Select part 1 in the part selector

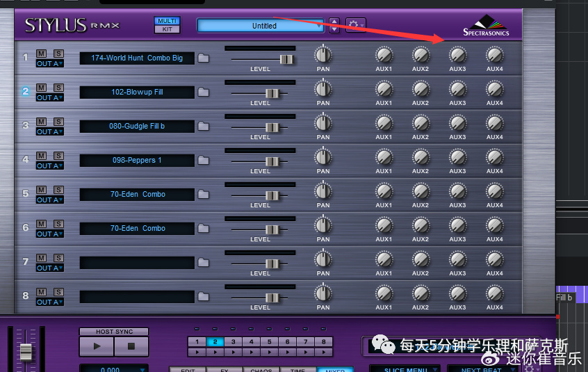(x=197, y=342)
